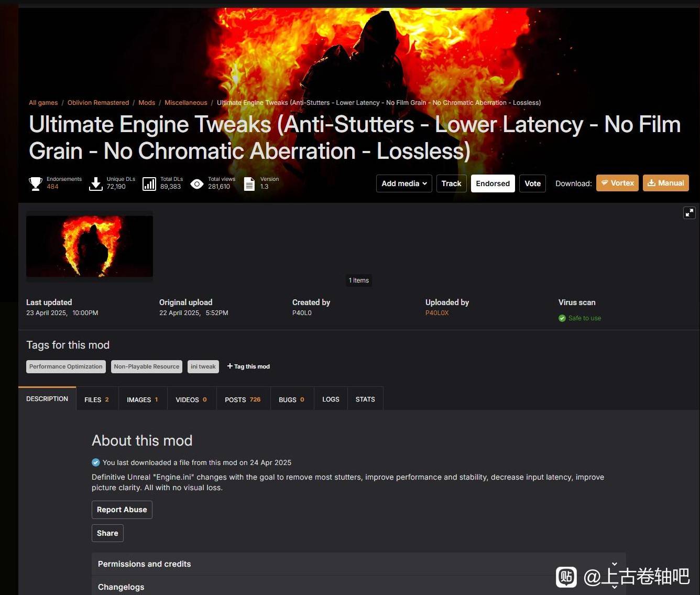
Task: Switch to the Images tab
Action: [x=143, y=399]
